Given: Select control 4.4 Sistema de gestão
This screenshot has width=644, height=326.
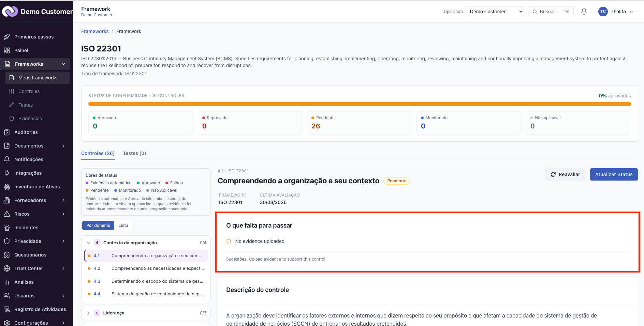Looking at the screenshot, I should [x=146, y=294].
